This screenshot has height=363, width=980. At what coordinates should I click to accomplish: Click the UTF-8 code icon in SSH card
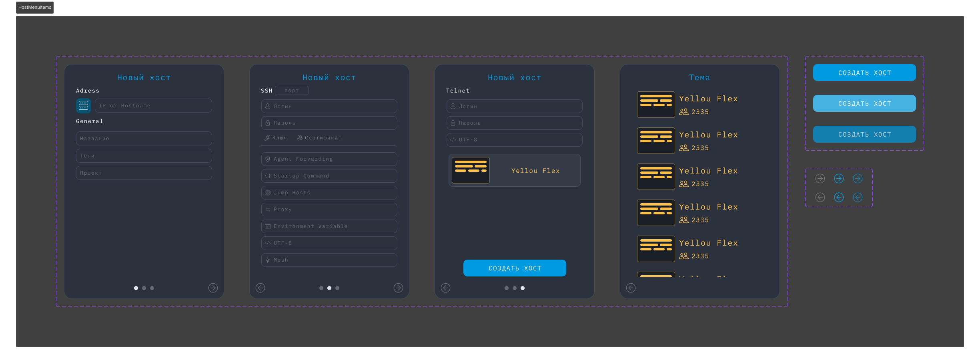tap(267, 243)
